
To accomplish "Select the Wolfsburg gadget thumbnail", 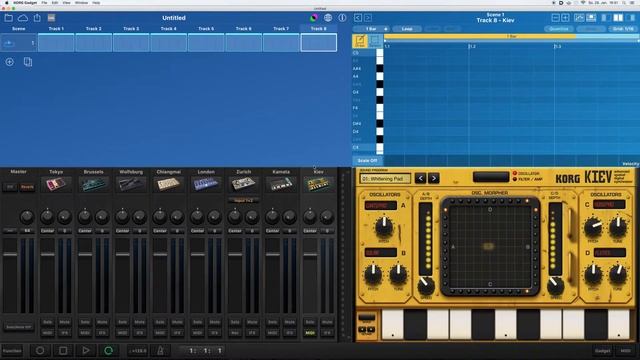I will [x=131, y=184].
